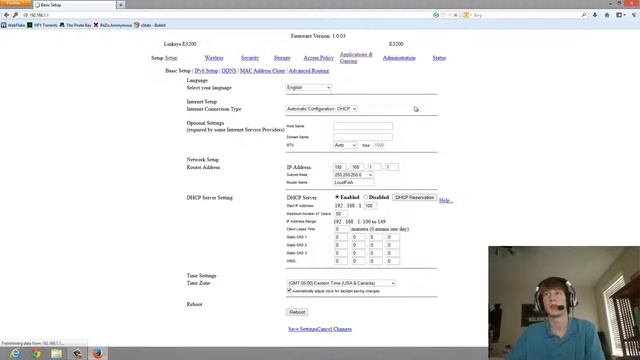Image resolution: width=640 pixels, height=360 pixels.
Task: Go back with the browser back arrow
Action: (x=6, y=15)
